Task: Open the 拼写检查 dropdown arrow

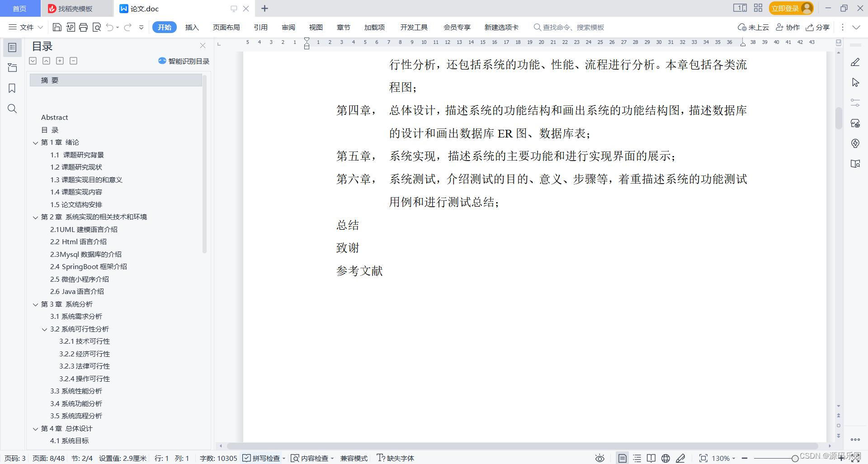Action: click(284, 458)
